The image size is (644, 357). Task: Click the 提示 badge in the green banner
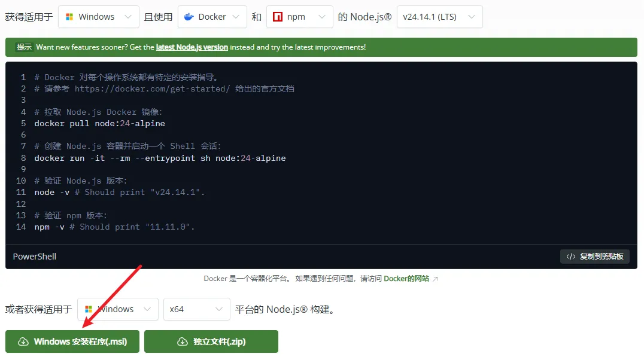pos(24,47)
